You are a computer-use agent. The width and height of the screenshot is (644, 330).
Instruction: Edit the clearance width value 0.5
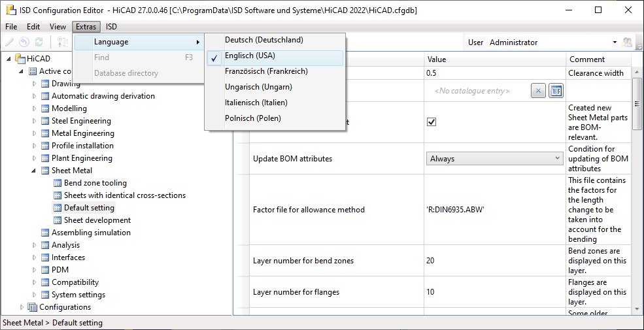pyautogui.click(x=494, y=73)
